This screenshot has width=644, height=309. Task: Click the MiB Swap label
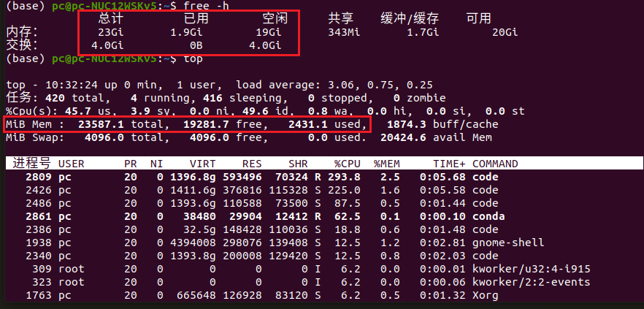tap(35, 137)
